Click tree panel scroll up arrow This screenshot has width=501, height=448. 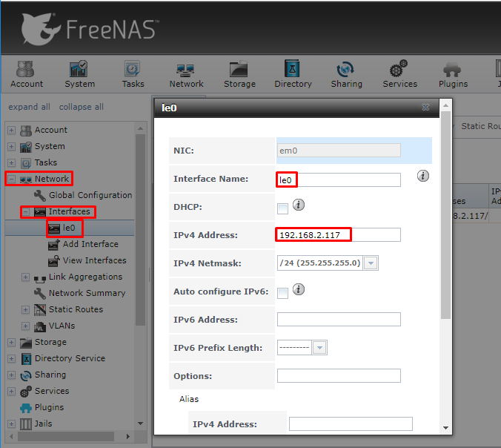(140, 128)
